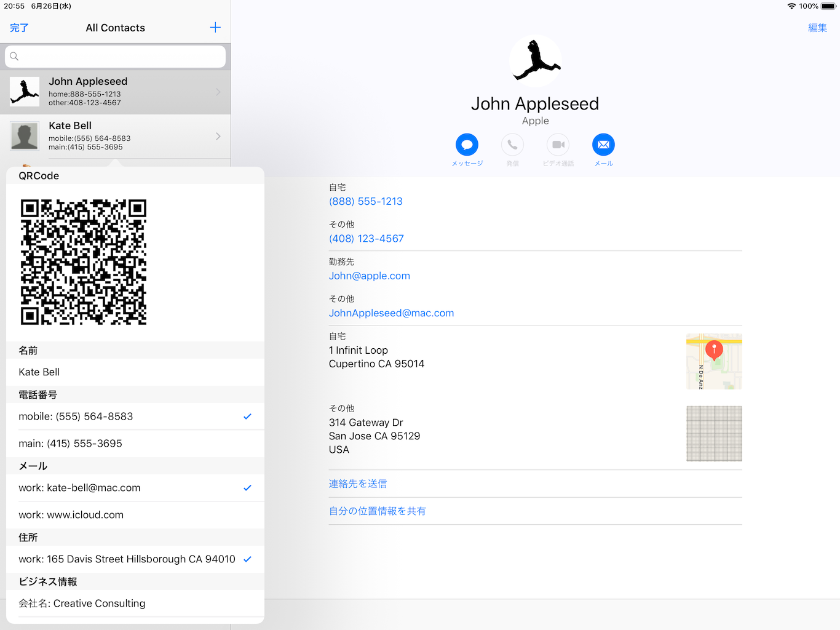Viewport: 840px width, 630px height.
Task: Call other number (408) 123-4567
Action: [x=367, y=239]
